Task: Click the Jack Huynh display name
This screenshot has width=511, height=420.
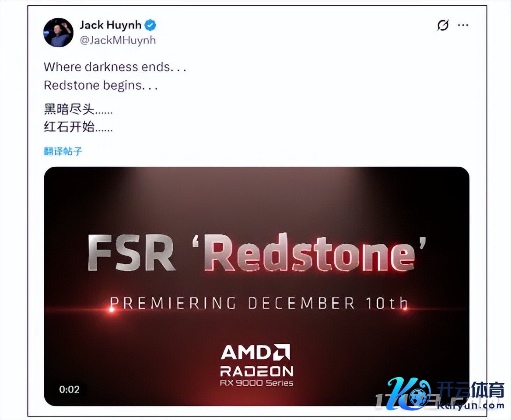Action: point(111,25)
